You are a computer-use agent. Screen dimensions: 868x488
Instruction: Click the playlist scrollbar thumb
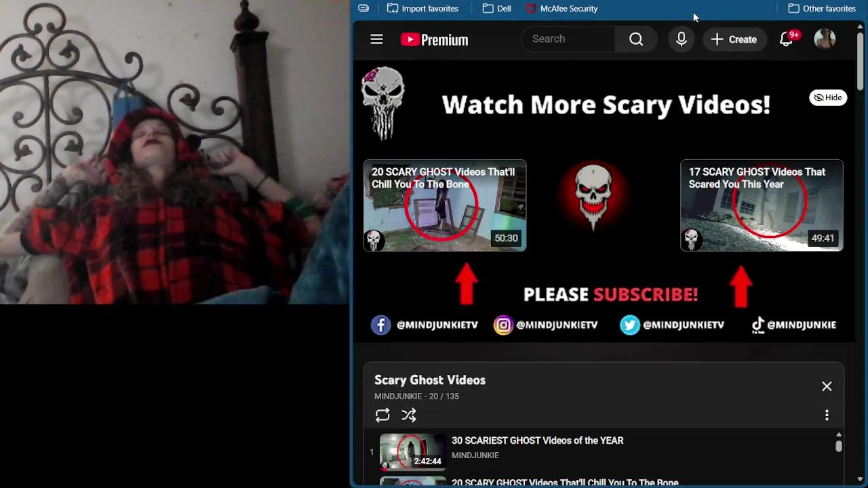pyautogui.click(x=839, y=446)
